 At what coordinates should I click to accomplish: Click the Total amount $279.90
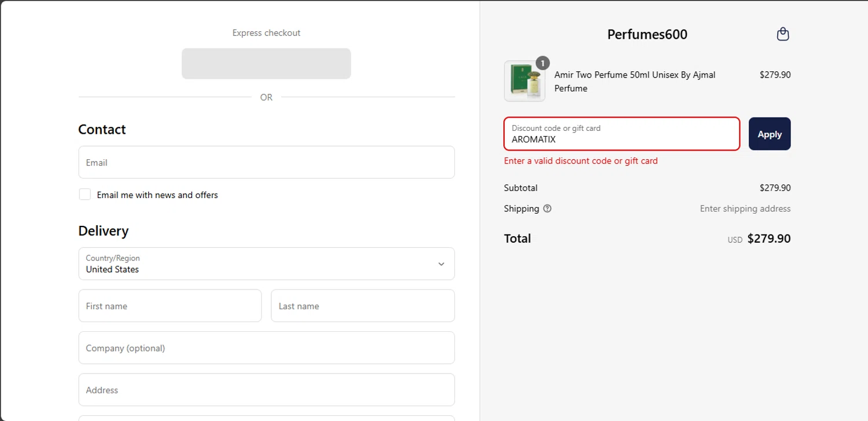point(768,239)
